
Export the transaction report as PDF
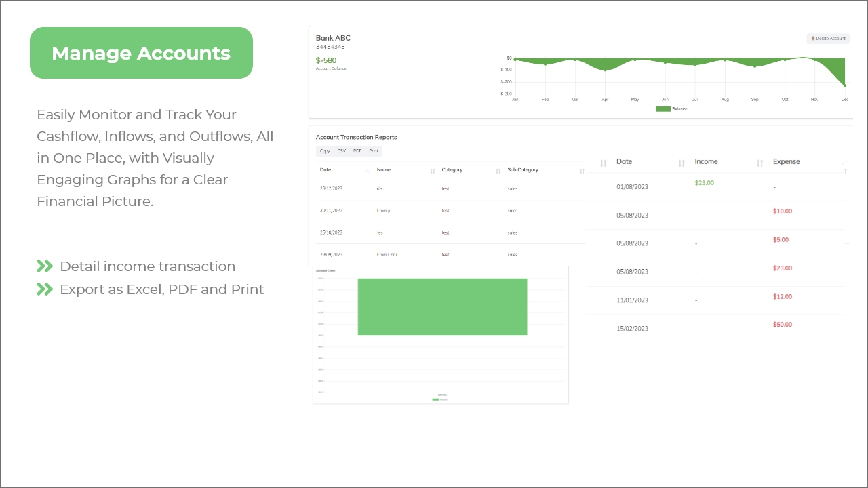tap(357, 151)
